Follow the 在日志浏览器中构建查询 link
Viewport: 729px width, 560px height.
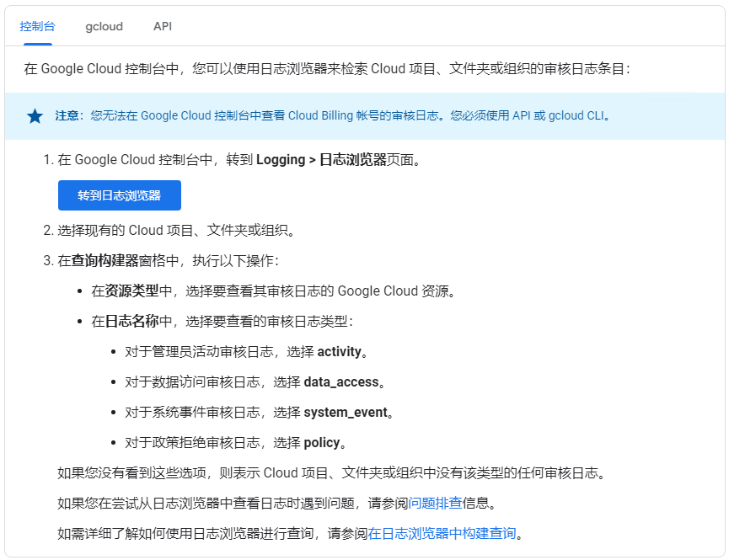pos(442,533)
